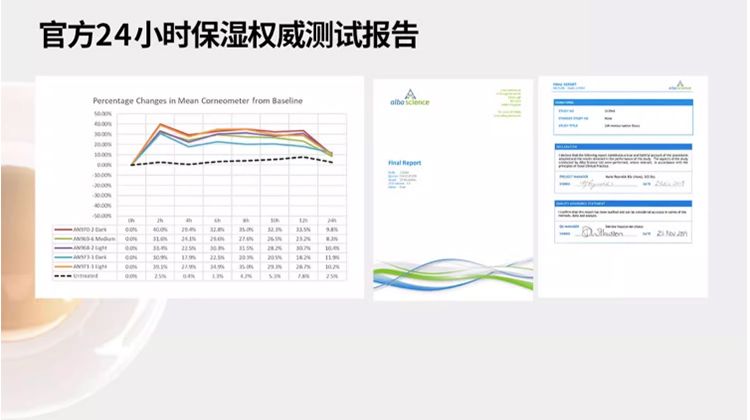Click the 2h column header in data table

[x=160, y=221]
